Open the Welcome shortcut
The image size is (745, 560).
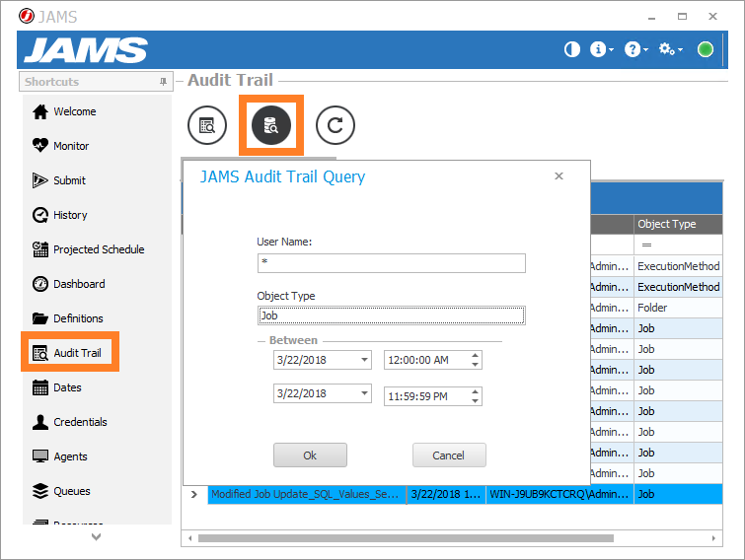click(x=64, y=111)
